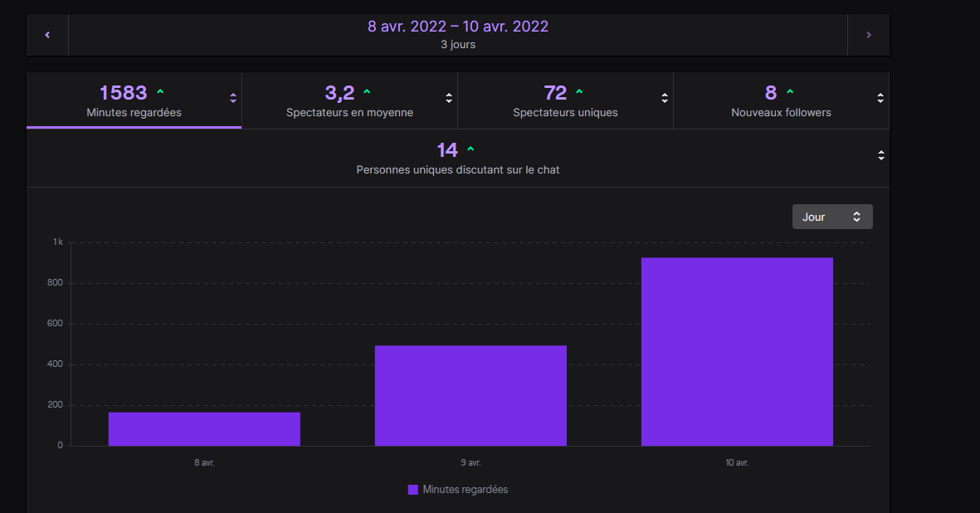The width and height of the screenshot is (980, 513).
Task: Toggle Minutes regardées legend swatch
Action: pos(412,490)
